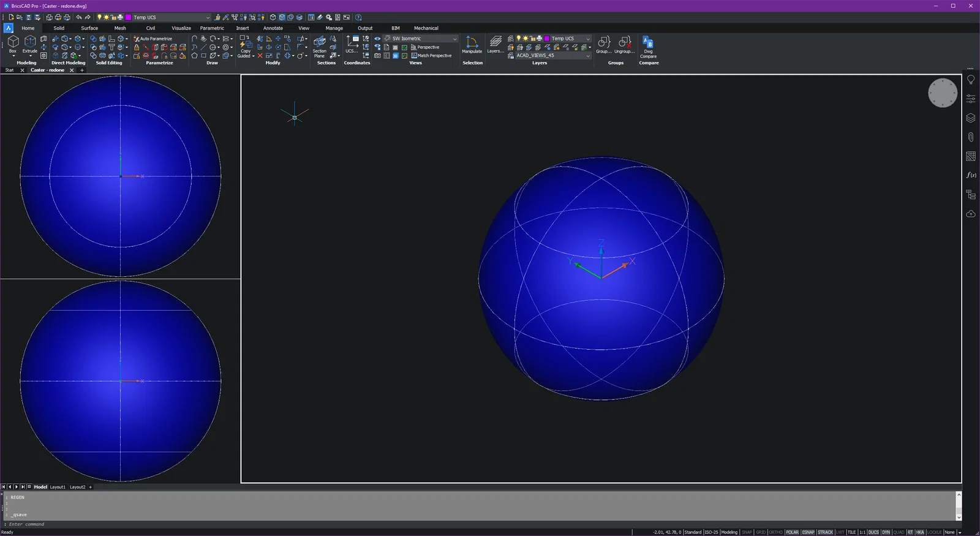Click the magenta layer color swatch

(547, 39)
